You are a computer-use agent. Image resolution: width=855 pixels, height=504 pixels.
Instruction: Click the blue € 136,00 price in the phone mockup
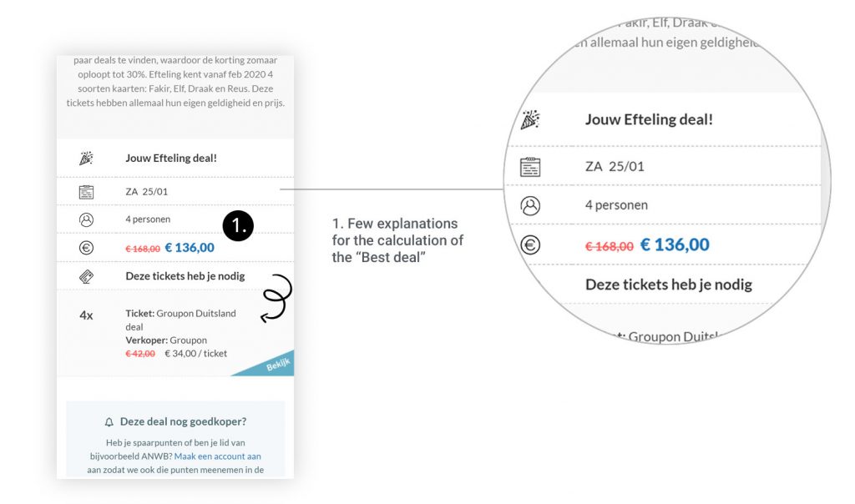(x=190, y=248)
